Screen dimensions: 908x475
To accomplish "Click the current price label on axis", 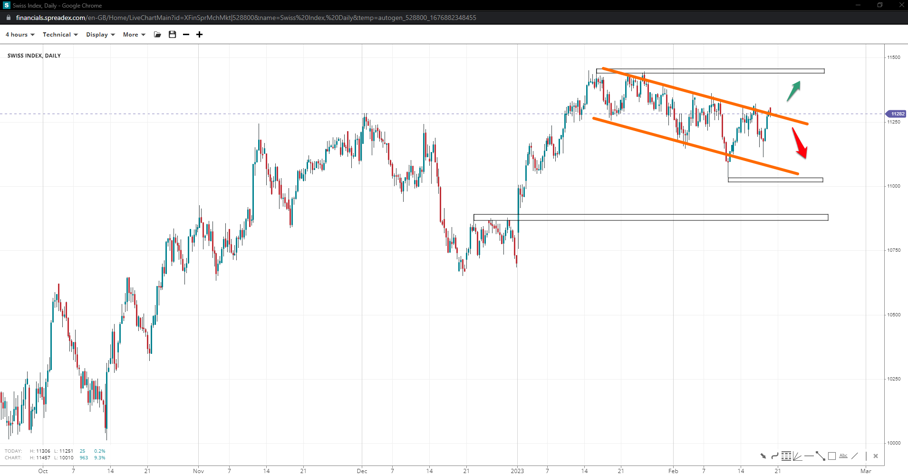I will 897,114.
